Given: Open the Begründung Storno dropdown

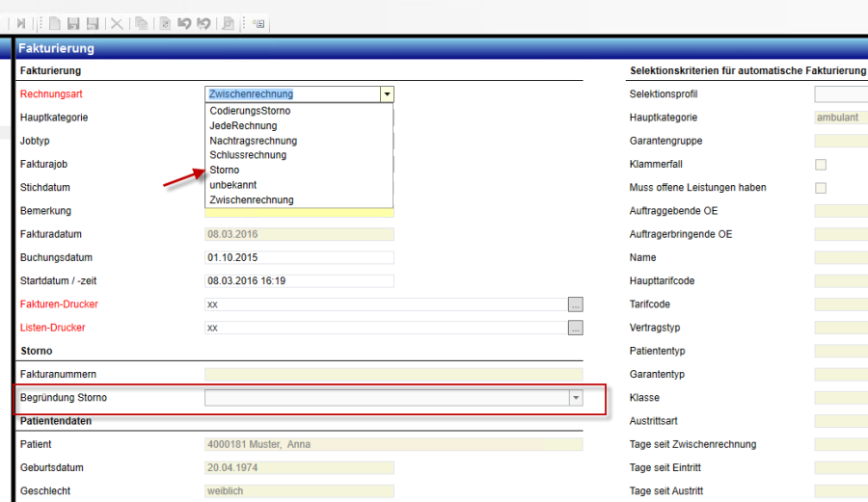Looking at the screenshot, I should point(576,397).
